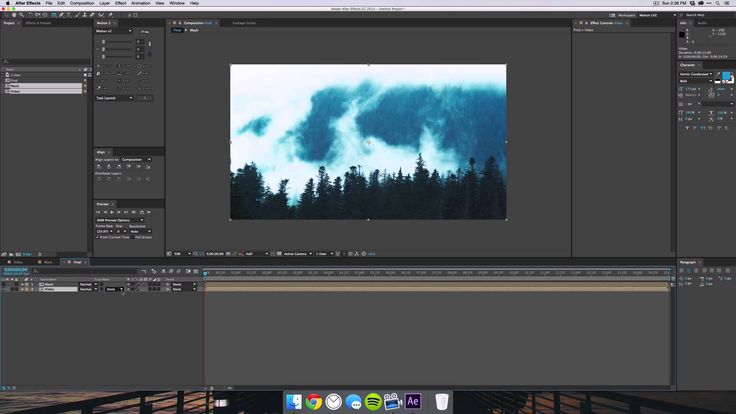Screen dimensions: 736x414
Task: Open After Effects icon in the dock
Action: tap(413, 402)
